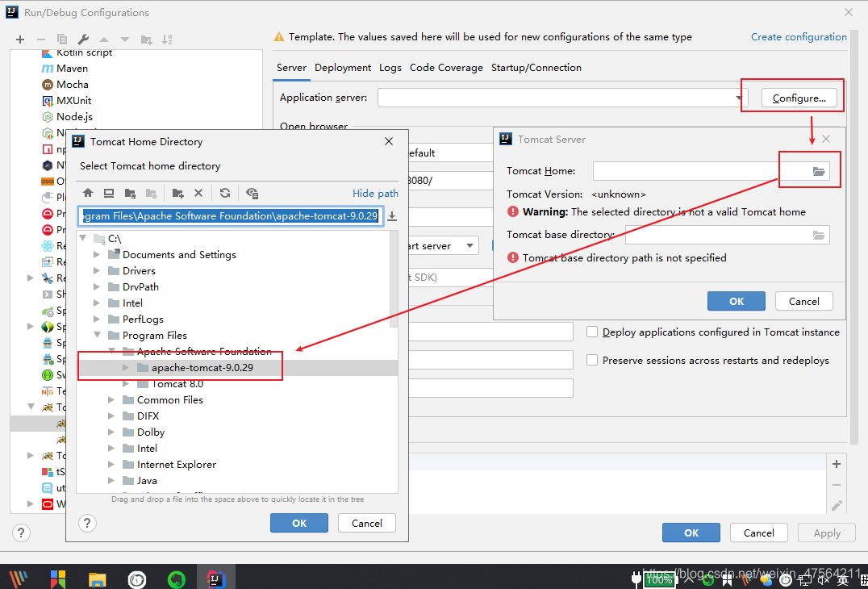Click directory path field showing apache-tomcat-9.0.29

231,216
